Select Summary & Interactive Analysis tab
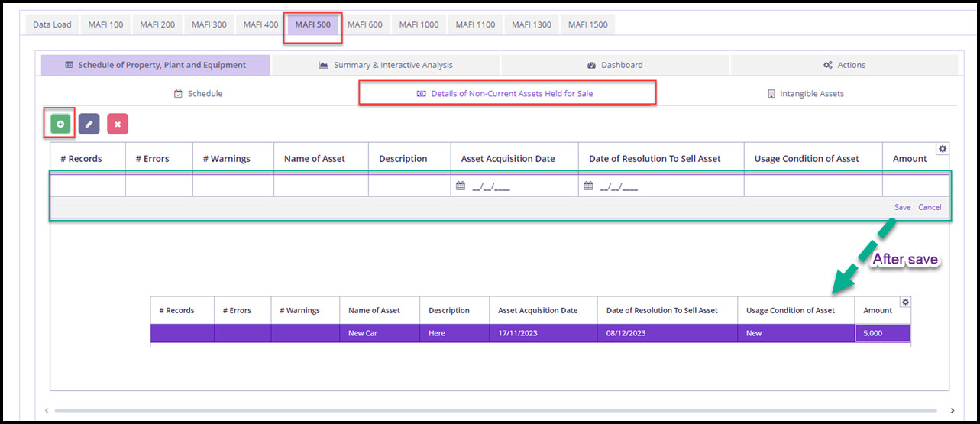The width and height of the screenshot is (980, 424). tap(386, 65)
